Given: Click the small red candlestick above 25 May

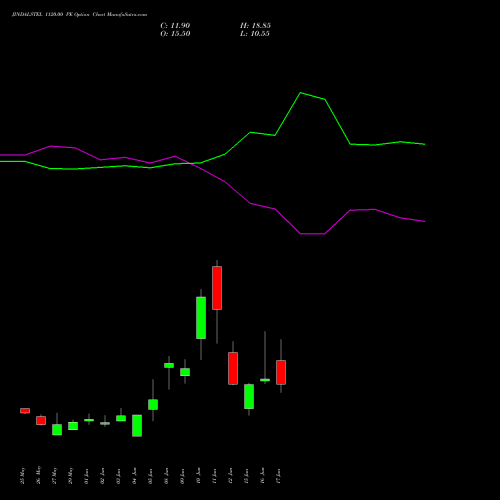Looking at the screenshot, I should (25, 411).
